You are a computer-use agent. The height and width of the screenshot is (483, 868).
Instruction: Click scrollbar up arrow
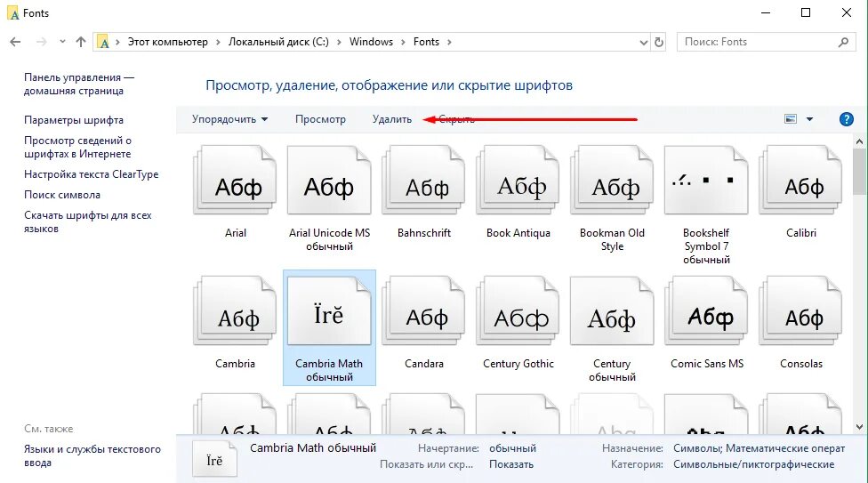click(859, 141)
